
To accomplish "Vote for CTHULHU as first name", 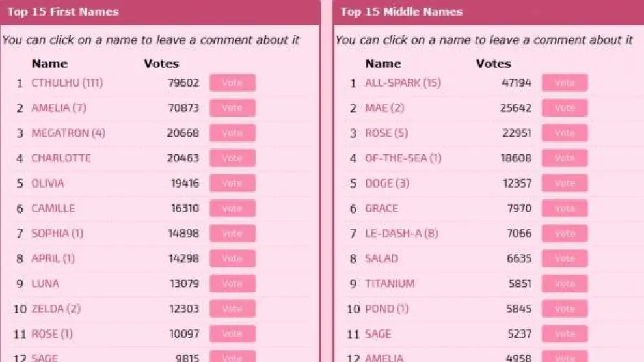I will click(232, 83).
